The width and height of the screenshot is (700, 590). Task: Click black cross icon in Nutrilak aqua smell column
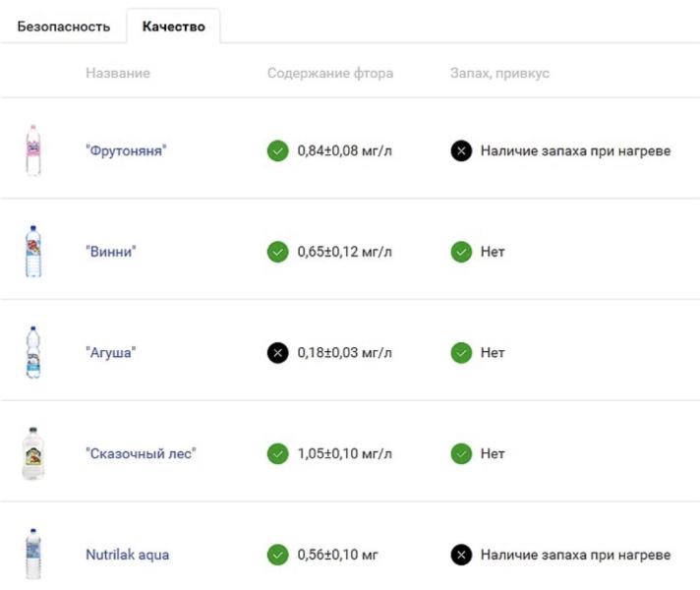pyautogui.click(x=461, y=555)
